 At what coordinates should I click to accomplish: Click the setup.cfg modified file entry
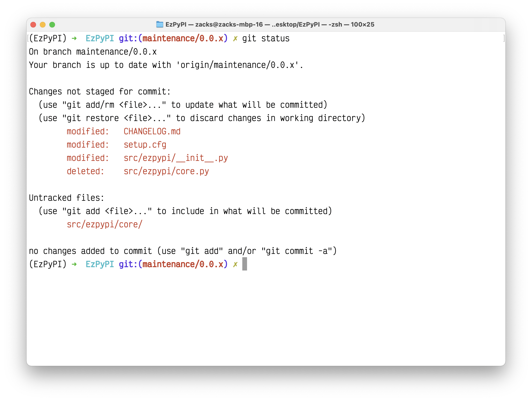click(145, 145)
